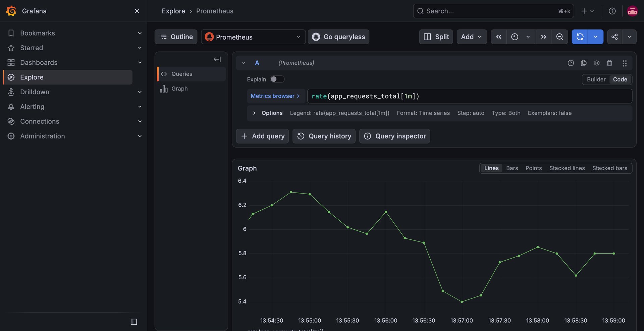Click the Add query button

pos(262,136)
